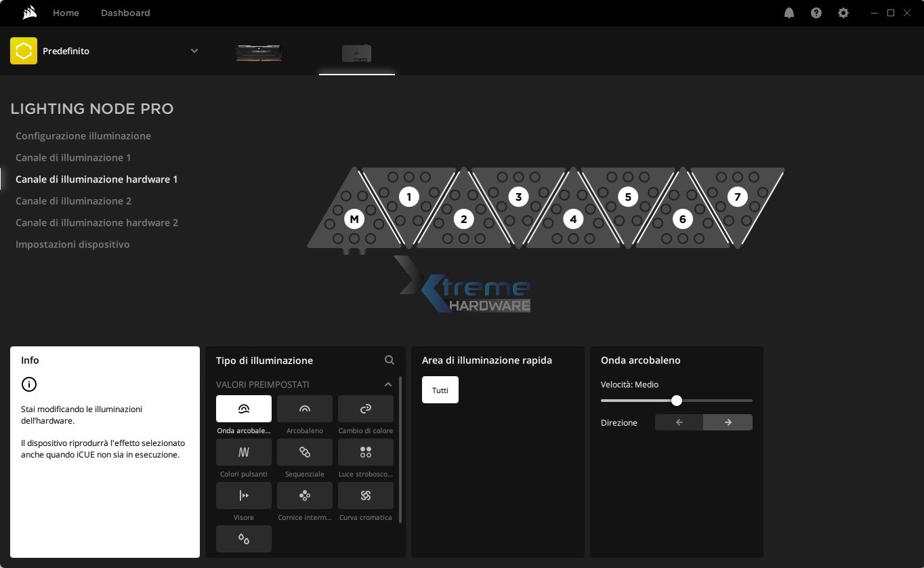
Task: Open the notifications bell
Action: point(789,13)
